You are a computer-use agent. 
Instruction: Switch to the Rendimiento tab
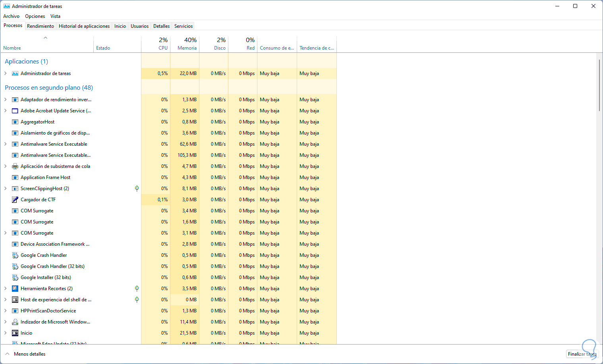point(41,26)
